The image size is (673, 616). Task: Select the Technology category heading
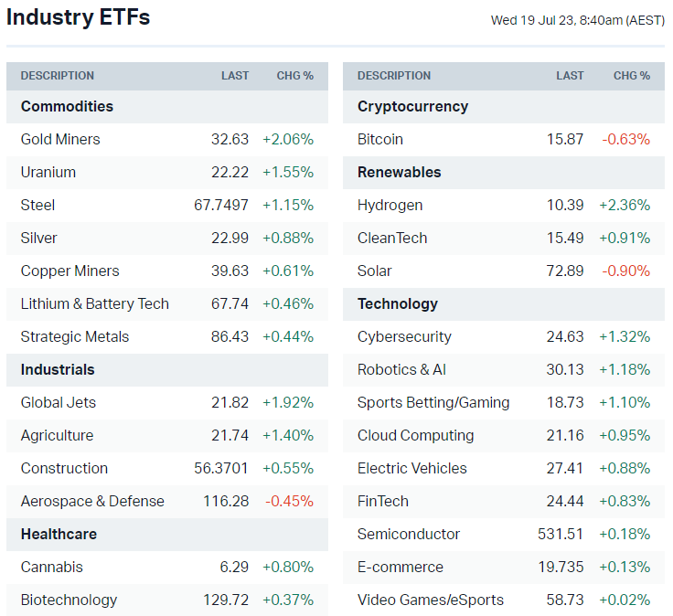click(x=398, y=303)
